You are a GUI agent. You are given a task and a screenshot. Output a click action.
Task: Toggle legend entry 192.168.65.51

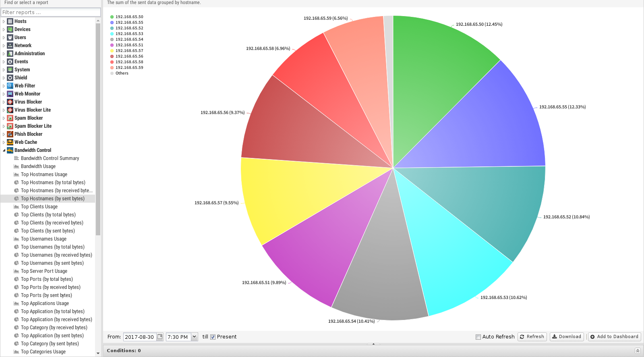127,45
